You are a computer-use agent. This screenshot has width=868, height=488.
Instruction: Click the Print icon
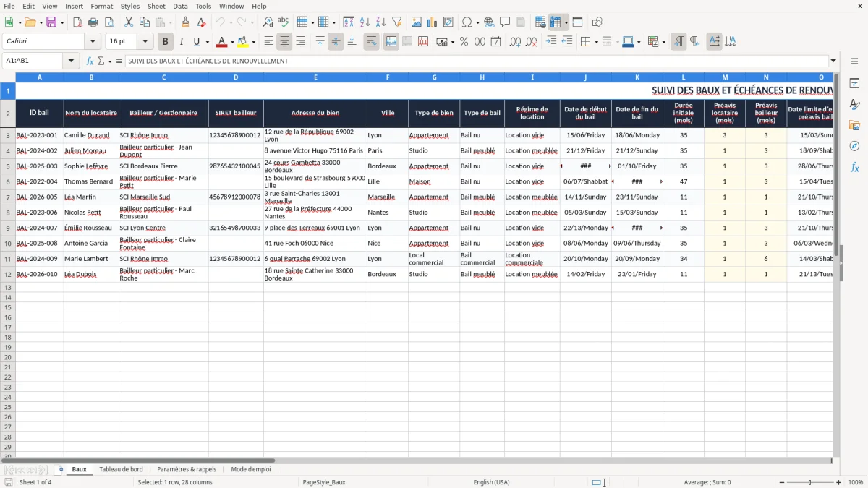click(x=93, y=22)
